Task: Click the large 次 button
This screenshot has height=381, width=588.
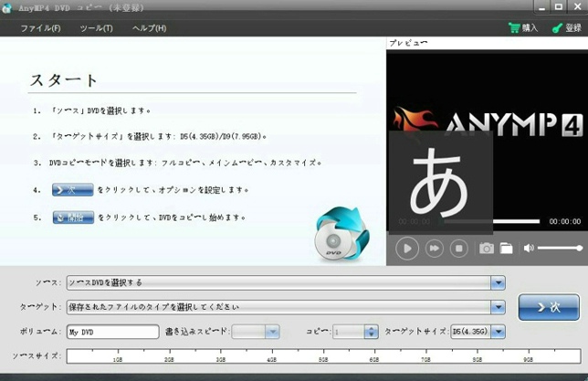Action: tap(549, 307)
